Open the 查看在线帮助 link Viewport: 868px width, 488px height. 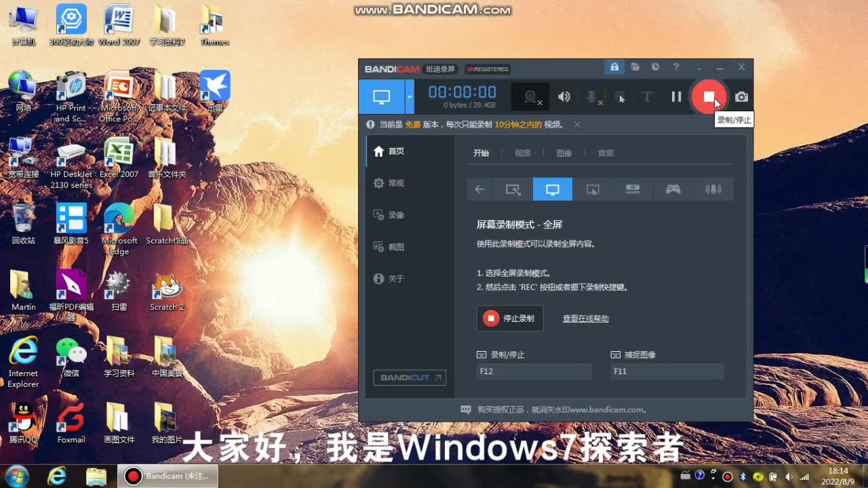pyautogui.click(x=585, y=319)
